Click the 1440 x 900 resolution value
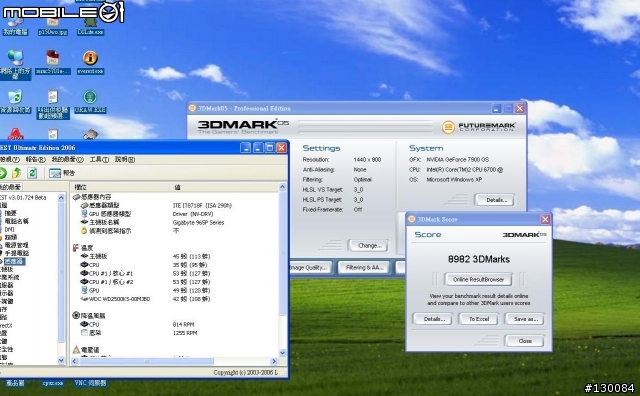640x396 pixels. tap(367, 160)
